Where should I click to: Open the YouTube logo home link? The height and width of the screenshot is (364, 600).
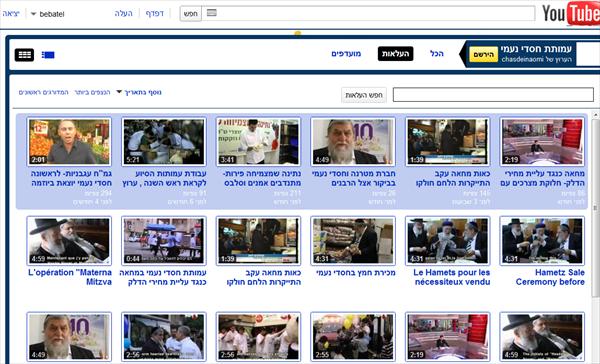click(x=571, y=13)
